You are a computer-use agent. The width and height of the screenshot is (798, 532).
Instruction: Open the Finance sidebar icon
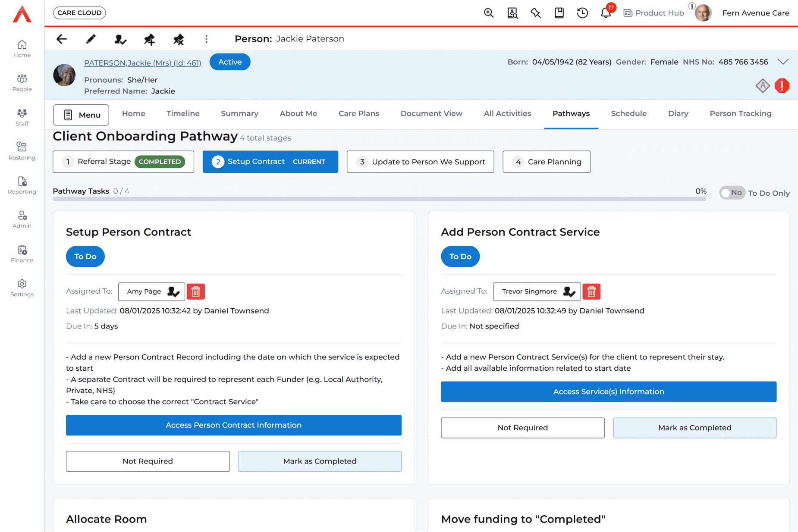click(x=22, y=253)
